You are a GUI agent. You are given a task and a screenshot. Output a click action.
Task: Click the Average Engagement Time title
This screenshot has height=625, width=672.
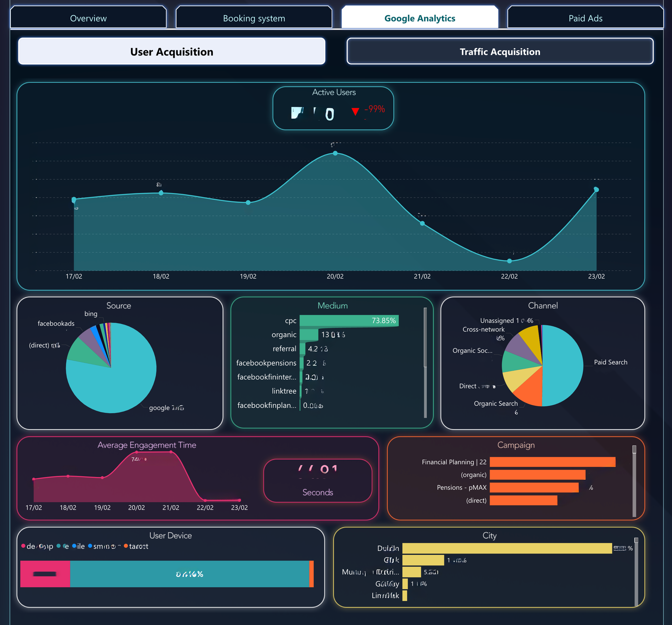147,445
